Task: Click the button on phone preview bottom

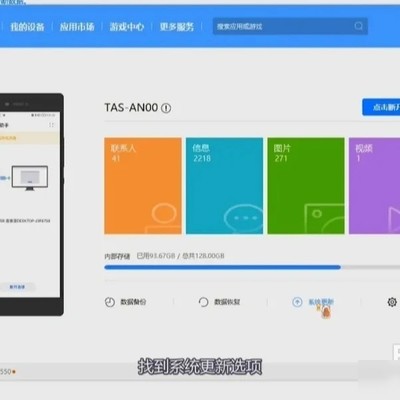Action: click(17, 287)
